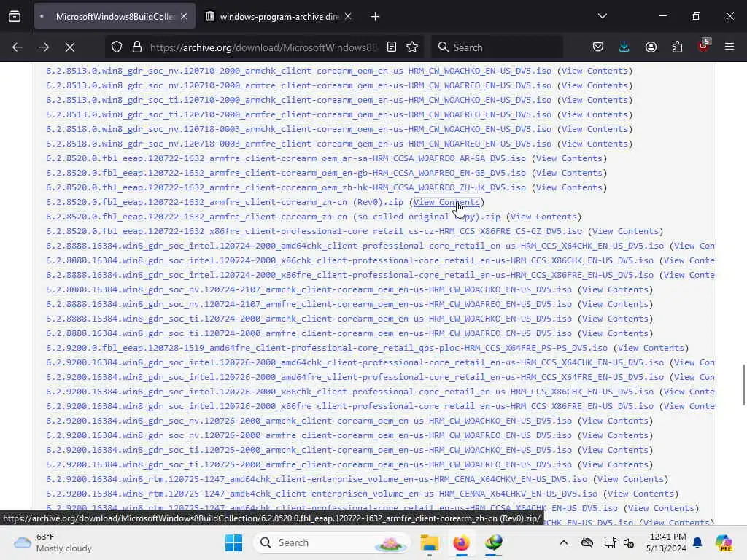The width and height of the screenshot is (747, 560).
Task: View Contents of 6.2.8520.0 zh-cn (Rev0).zip
Action: pyautogui.click(x=447, y=202)
